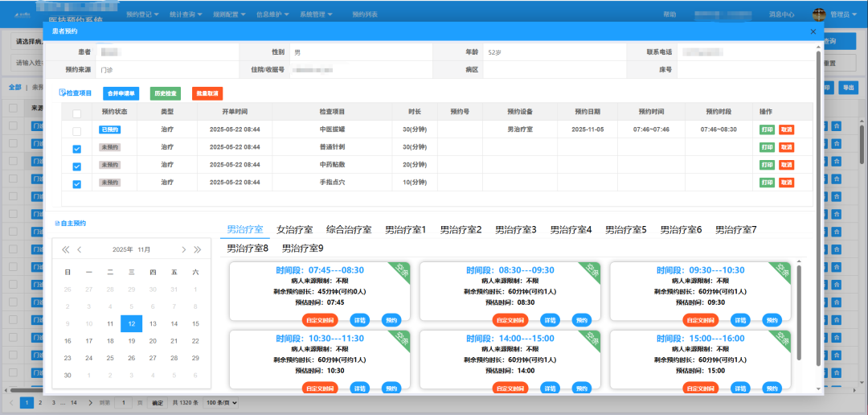Click 取消 for the 普通针刺 row
Viewport: 868px width, 415px height.
coord(786,147)
